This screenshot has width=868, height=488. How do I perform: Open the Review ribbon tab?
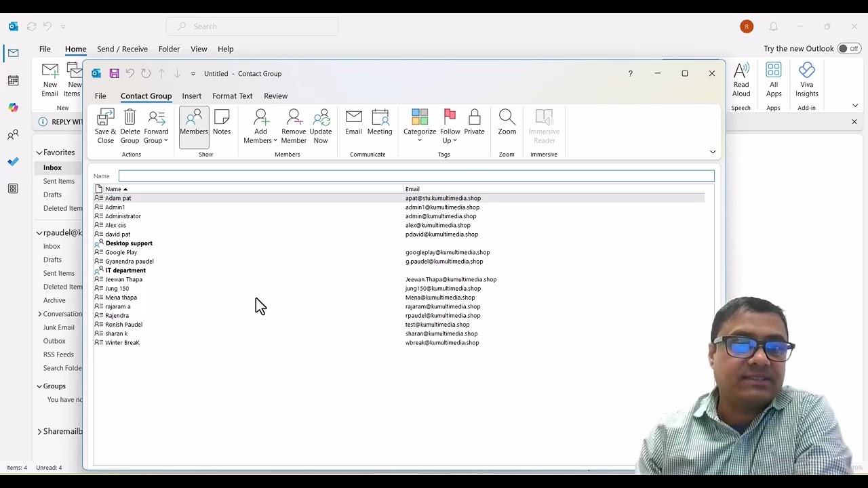[275, 96]
